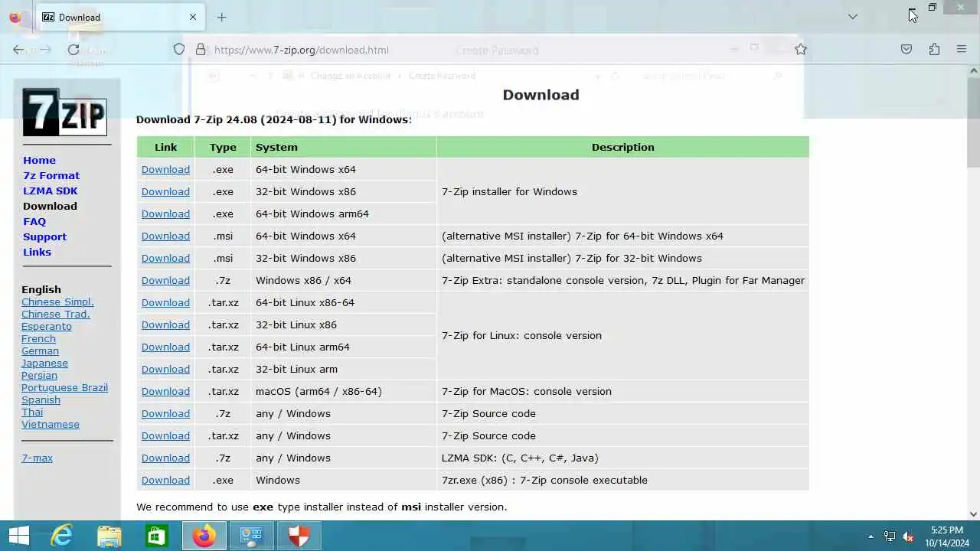
Task: Open Firefox hamburger menu
Action: coord(962,50)
